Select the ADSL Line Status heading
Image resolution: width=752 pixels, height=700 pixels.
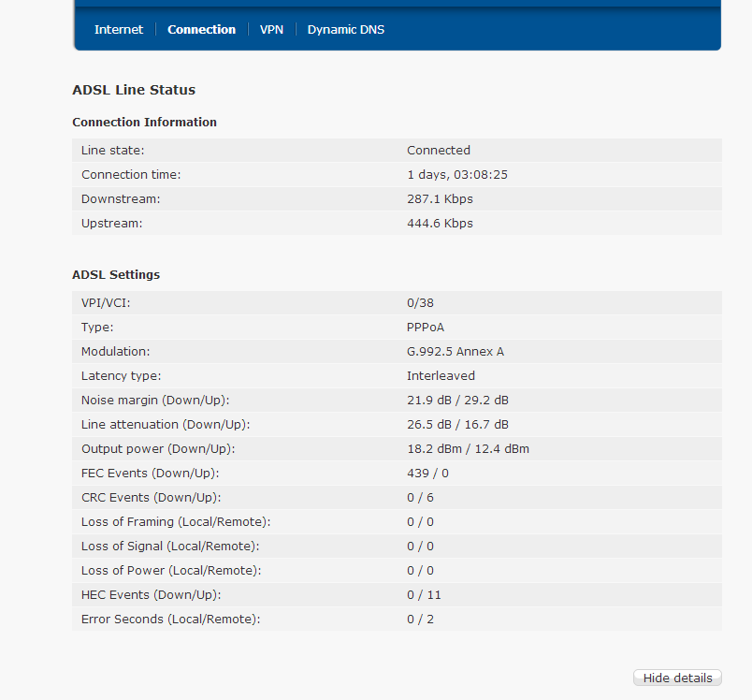click(x=134, y=90)
